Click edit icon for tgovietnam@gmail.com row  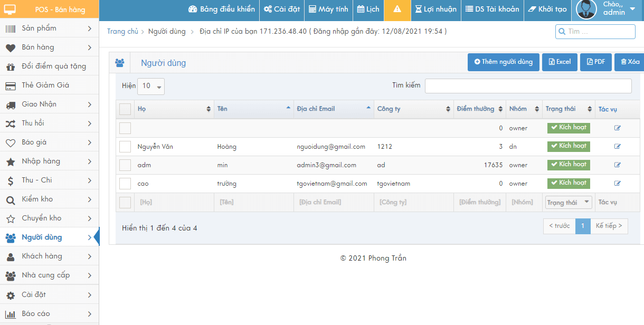coord(617,183)
